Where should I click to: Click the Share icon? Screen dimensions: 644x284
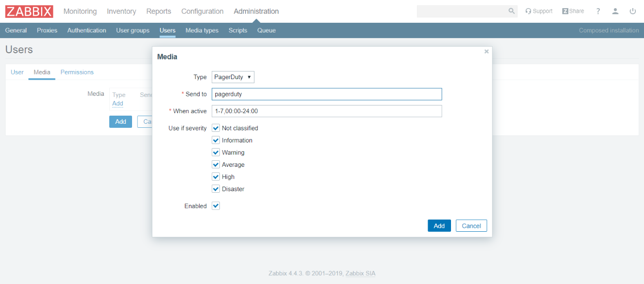coord(573,11)
